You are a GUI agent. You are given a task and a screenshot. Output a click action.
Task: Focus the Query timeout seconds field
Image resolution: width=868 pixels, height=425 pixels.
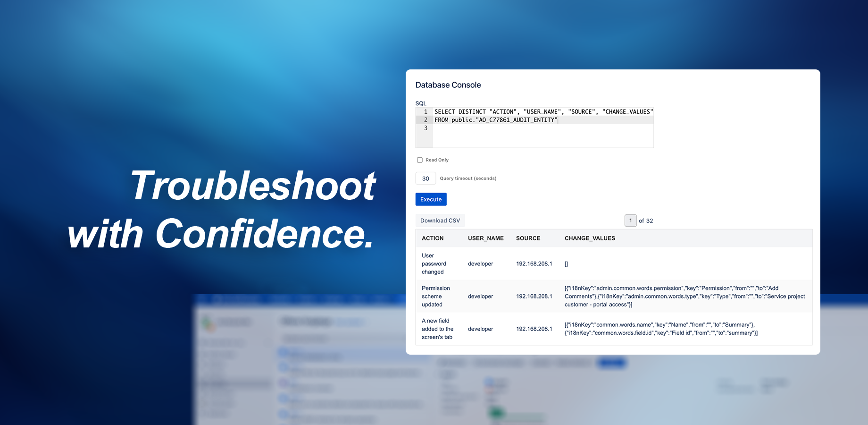[426, 178]
